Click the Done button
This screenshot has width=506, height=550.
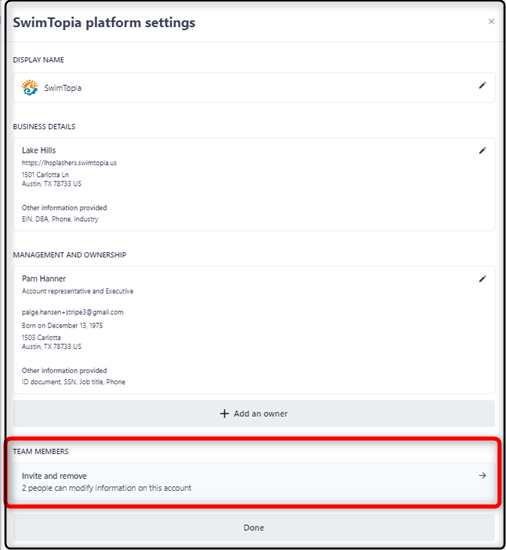(x=254, y=528)
